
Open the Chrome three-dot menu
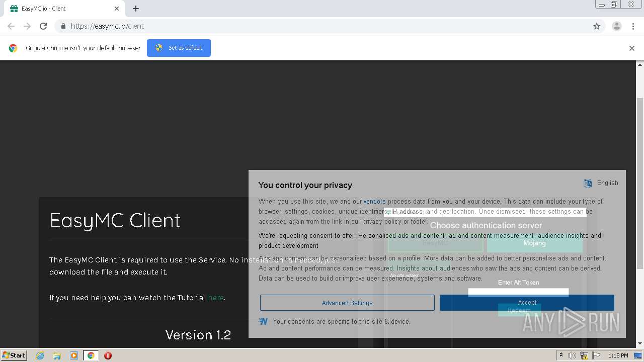(x=633, y=26)
